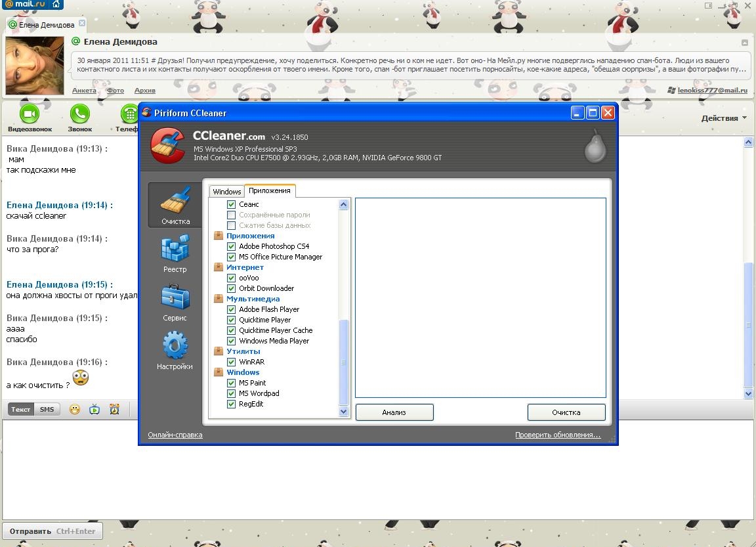Open the Сервис tools section
The image size is (756, 547).
(x=175, y=302)
